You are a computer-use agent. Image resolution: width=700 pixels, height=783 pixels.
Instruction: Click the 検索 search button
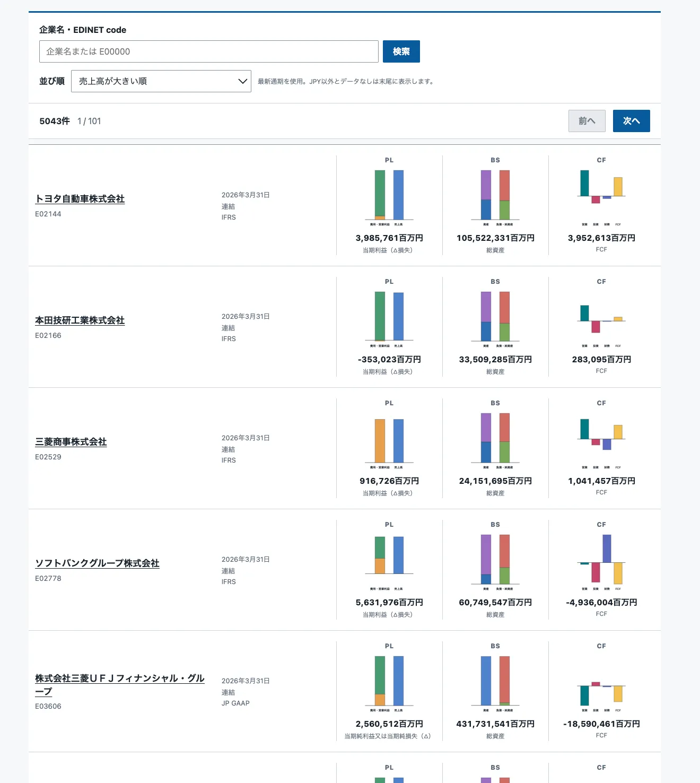(401, 51)
